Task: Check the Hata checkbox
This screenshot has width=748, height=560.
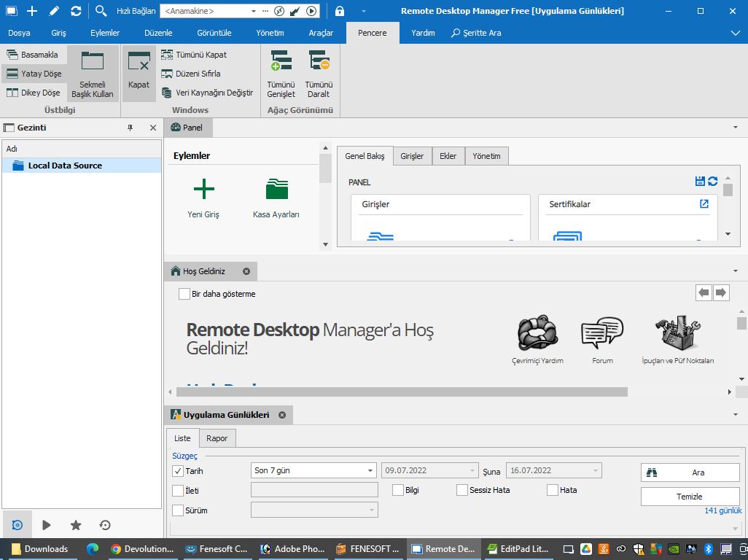Action: 553,490
